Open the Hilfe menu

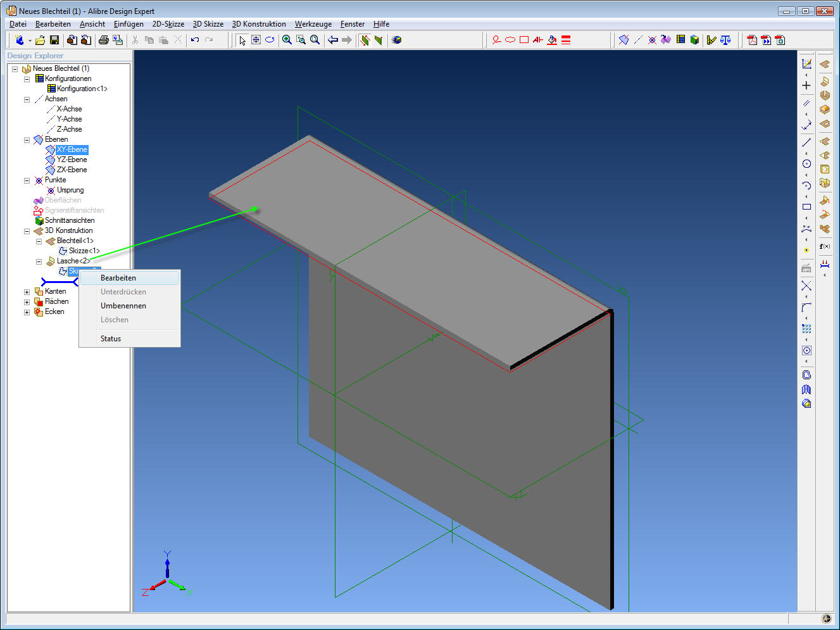pos(381,24)
